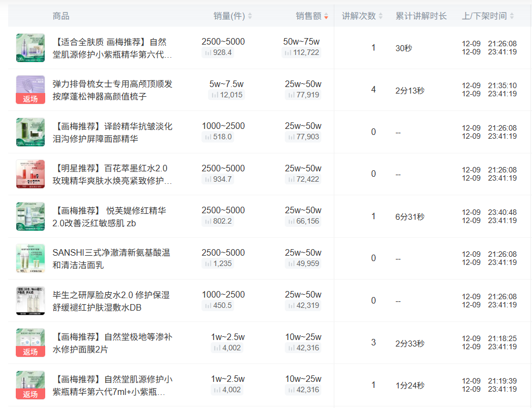The width and height of the screenshot is (532, 408).
Task: Click trend chart icon beside 934.7 sales
Action: point(208,180)
